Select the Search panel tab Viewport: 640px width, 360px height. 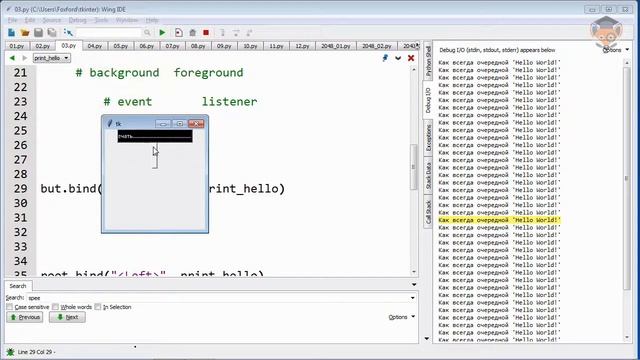click(18, 286)
